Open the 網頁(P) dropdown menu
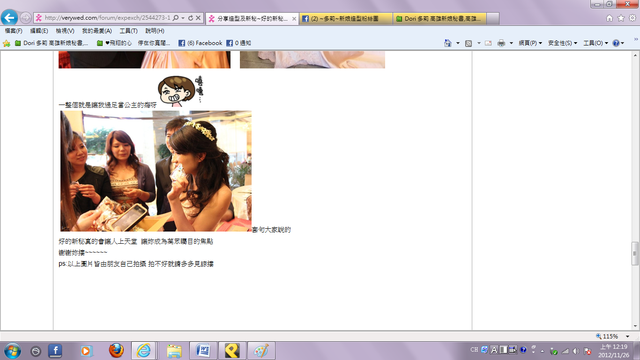Screen dimensions: 640x360 coord(530,43)
